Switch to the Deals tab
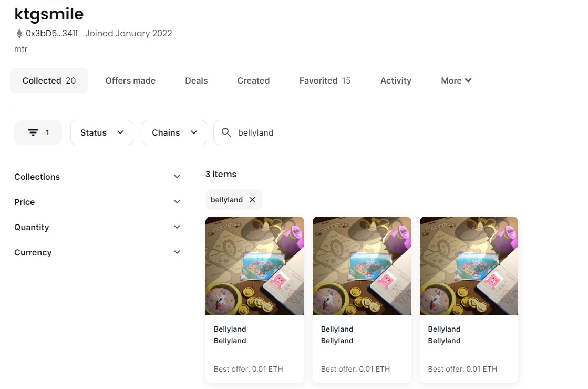Image resolution: width=588 pixels, height=389 pixels. click(197, 80)
